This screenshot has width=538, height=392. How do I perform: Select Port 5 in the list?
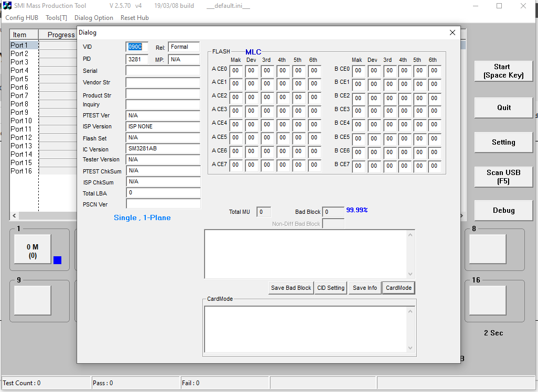pos(19,79)
